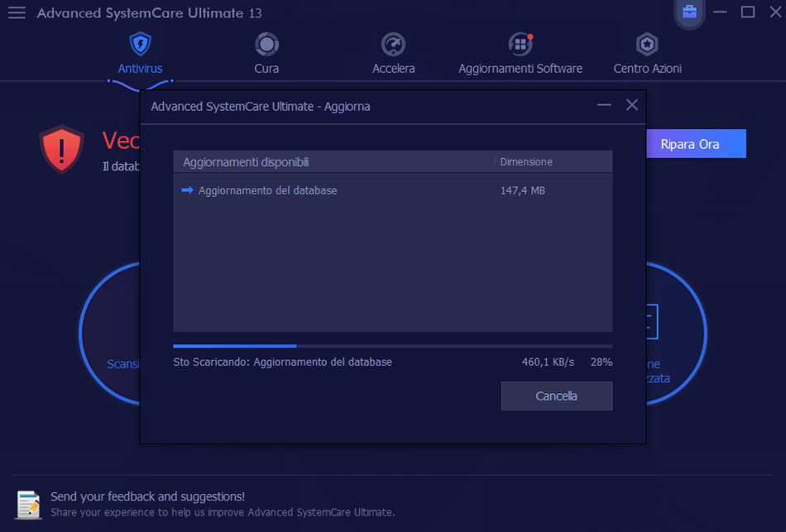Click the Aggiornamenti Software grid icon
The image size is (786, 532).
[x=520, y=44]
